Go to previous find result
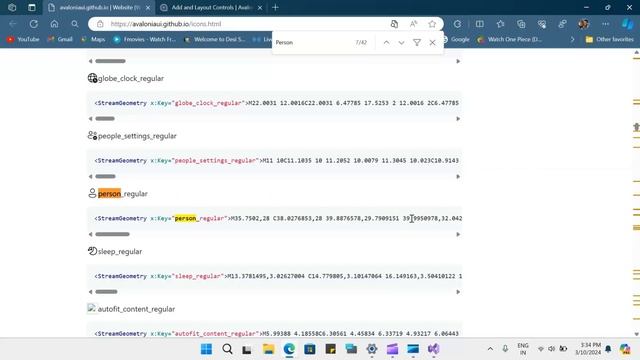 click(x=386, y=42)
